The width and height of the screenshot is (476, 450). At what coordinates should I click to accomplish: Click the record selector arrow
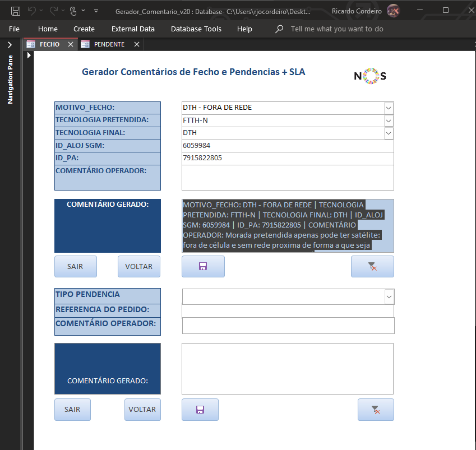click(x=29, y=55)
